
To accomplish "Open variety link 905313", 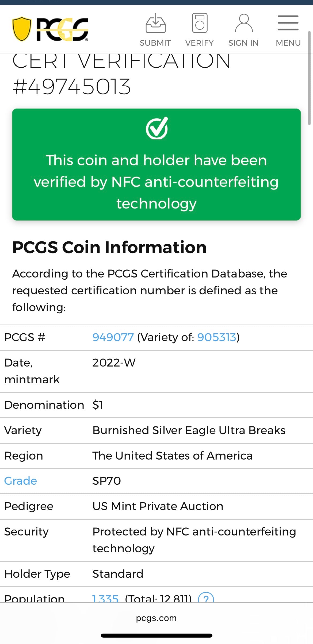I will tap(217, 337).
